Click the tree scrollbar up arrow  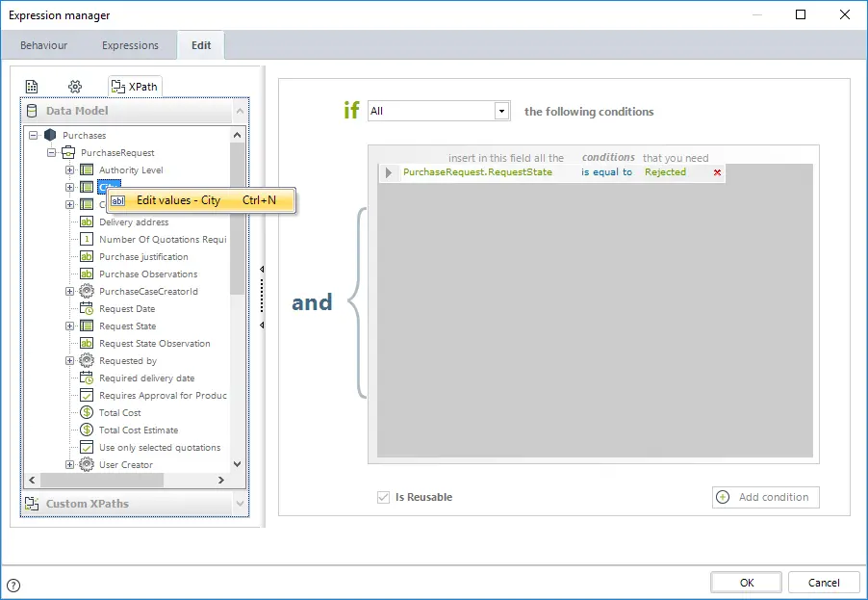(238, 135)
